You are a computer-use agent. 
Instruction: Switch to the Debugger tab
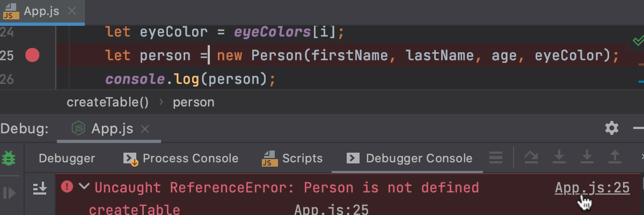(x=67, y=159)
